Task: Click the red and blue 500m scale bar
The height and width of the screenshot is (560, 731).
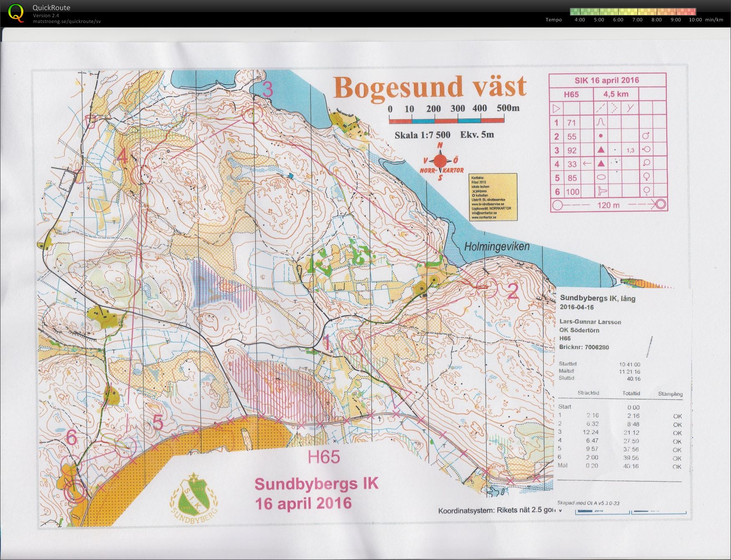Action: click(446, 121)
